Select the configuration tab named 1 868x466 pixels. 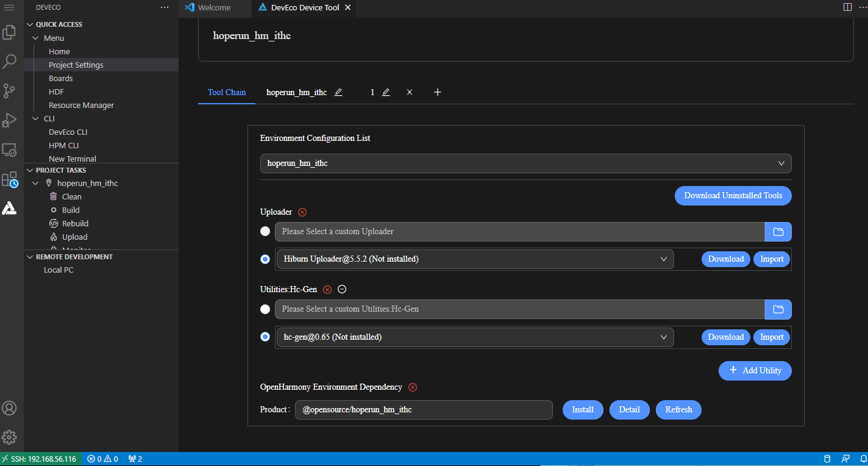[372, 92]
